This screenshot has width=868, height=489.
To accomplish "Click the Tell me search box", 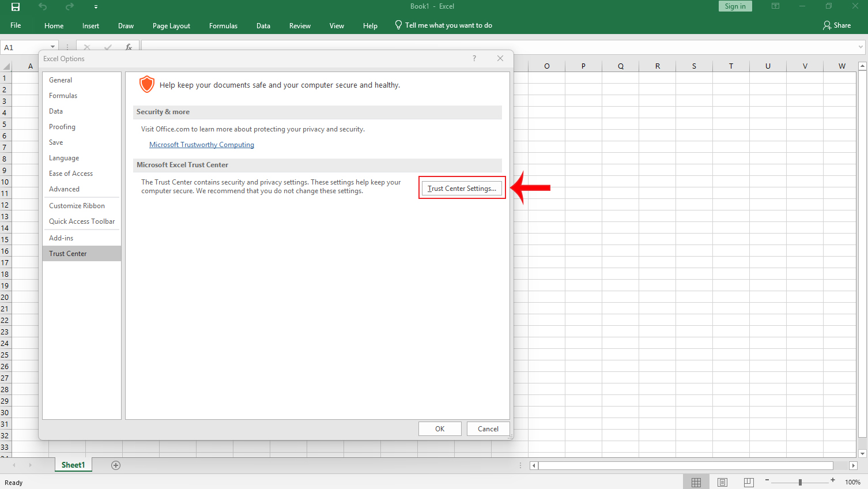I will [x=448, y=25].
